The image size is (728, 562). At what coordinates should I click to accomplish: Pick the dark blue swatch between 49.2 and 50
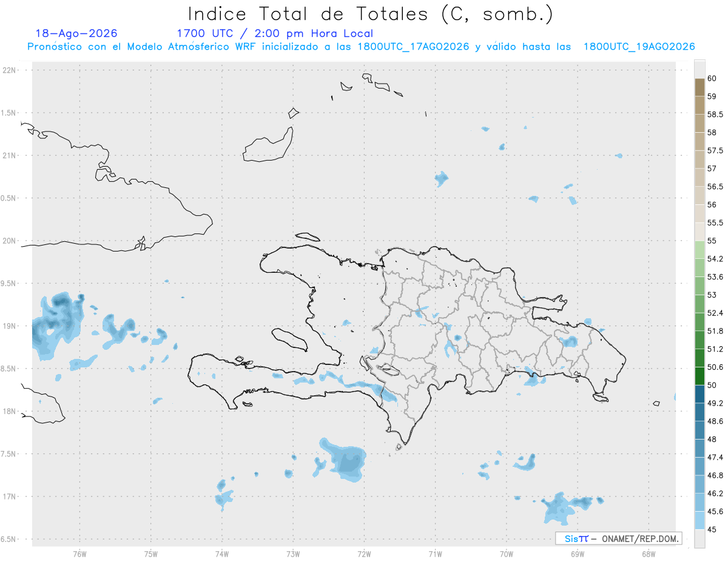[699, 394]
